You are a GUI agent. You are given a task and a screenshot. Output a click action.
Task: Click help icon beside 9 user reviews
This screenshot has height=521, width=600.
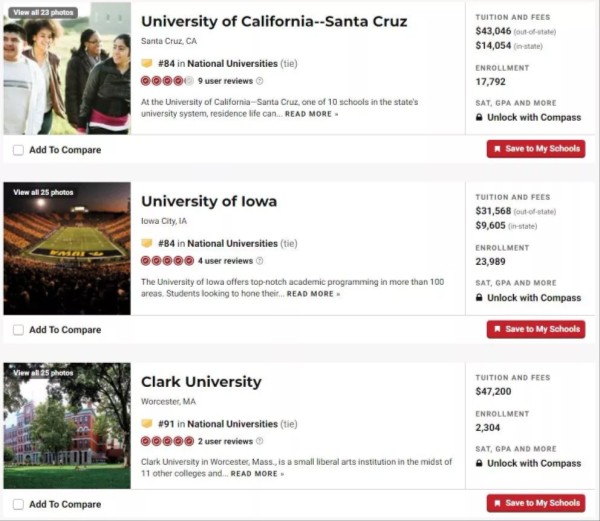(259, 81)
